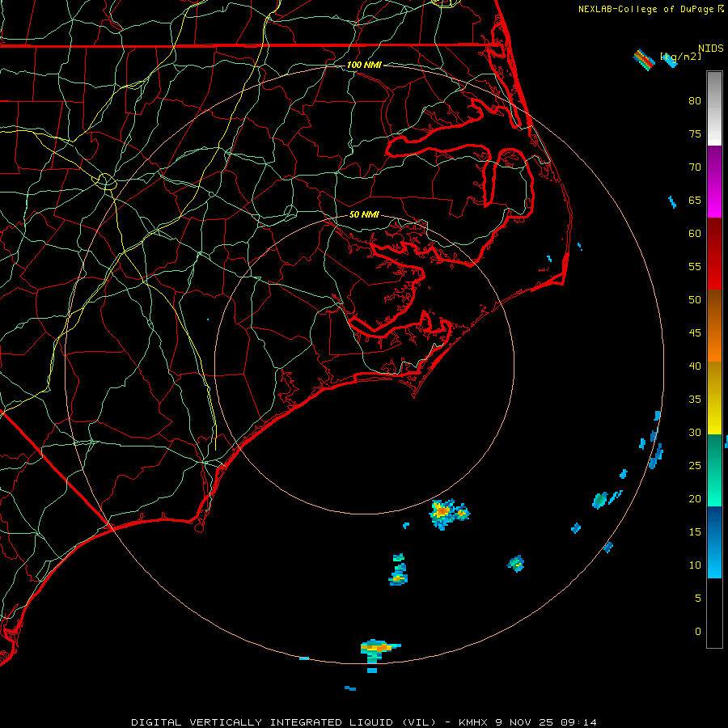728x728 pixels.
Task: Pick the red band on the VIL scale
Action: [714, 253]
